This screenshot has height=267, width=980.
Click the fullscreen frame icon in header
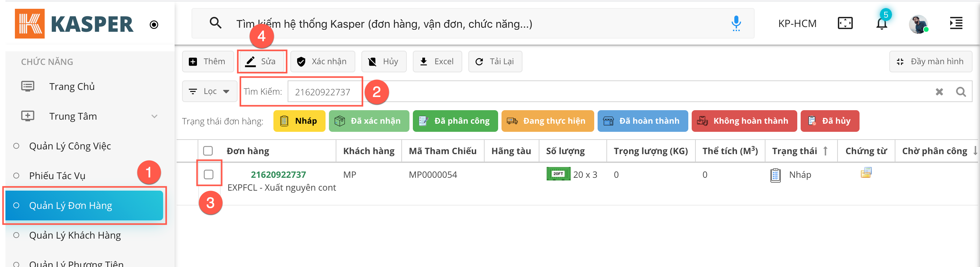coord(845,24)
